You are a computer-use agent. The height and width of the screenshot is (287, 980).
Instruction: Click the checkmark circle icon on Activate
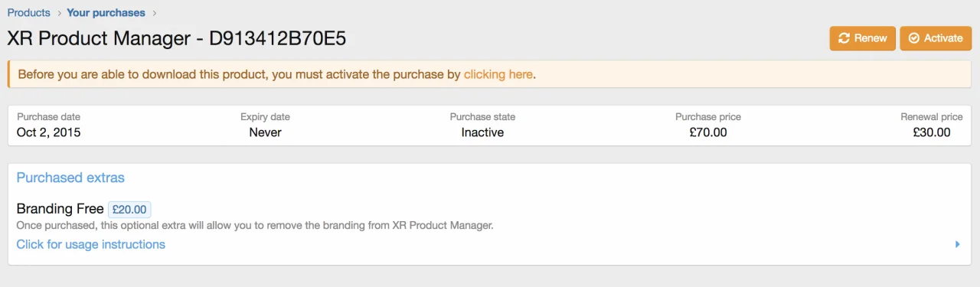click(x=913, y=38)
